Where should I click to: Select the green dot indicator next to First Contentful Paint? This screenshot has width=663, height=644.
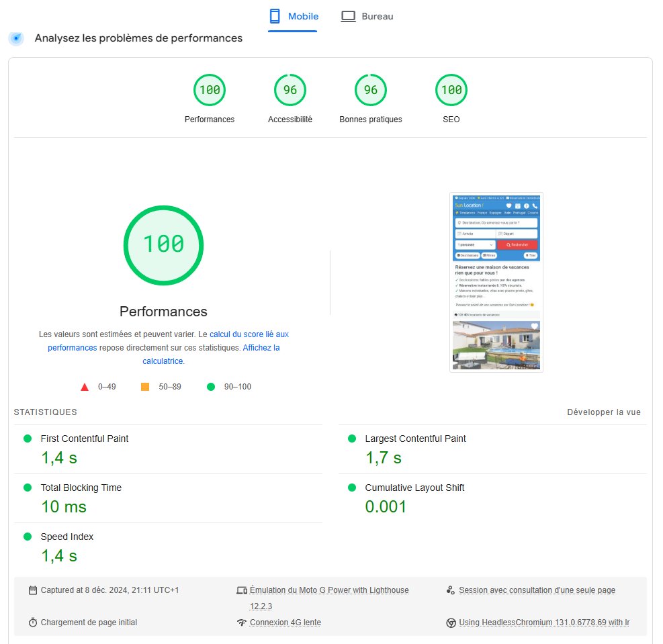(x=27, y=439)
